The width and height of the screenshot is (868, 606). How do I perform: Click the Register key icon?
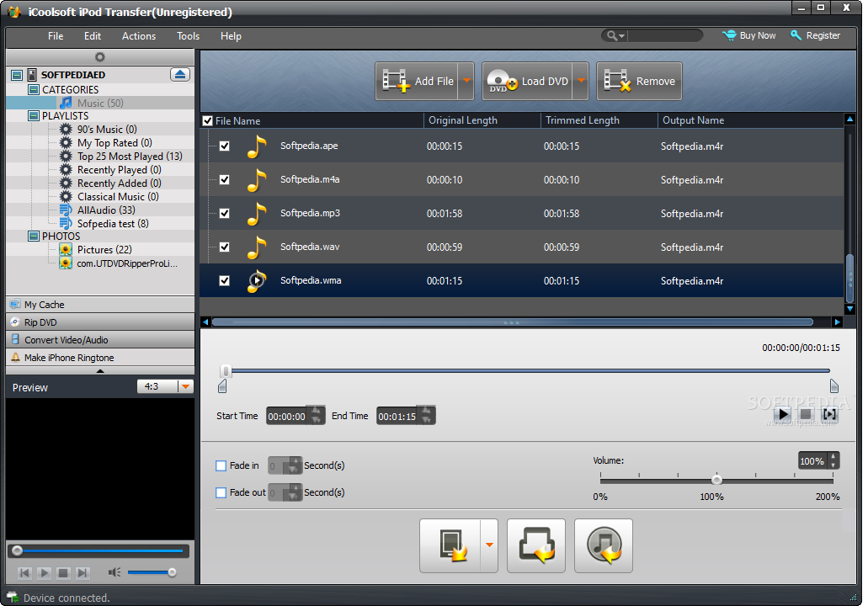[x=796, y=35]
